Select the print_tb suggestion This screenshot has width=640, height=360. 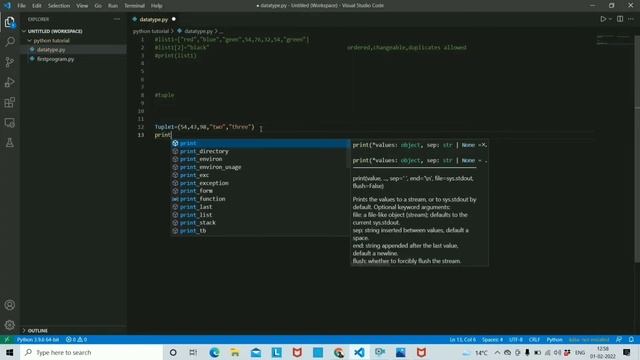260,231
